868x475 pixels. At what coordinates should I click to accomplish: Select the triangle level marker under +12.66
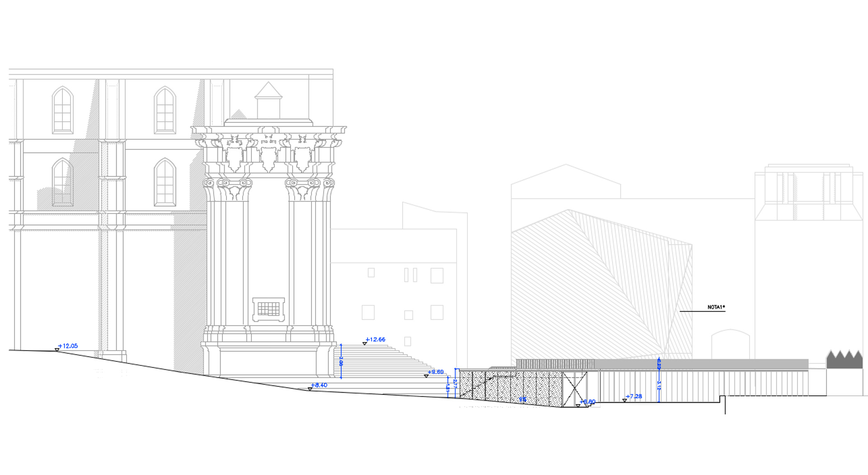point(364,344)
